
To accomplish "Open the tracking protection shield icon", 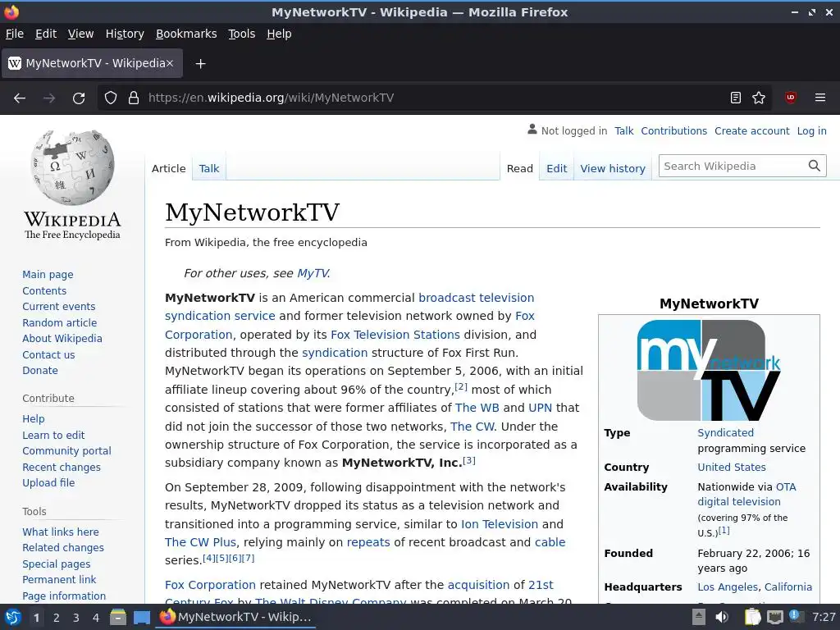I will pyautogui.click(x=111, y=98).
